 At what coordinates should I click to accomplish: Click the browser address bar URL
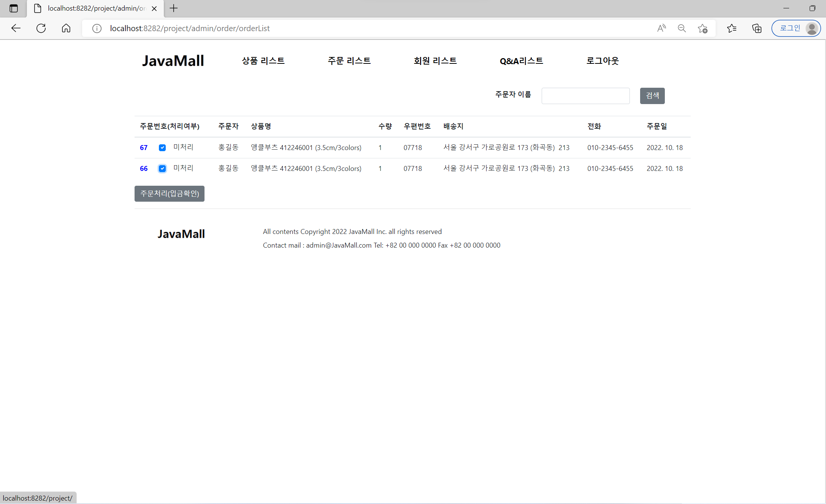tap(190, 28)
